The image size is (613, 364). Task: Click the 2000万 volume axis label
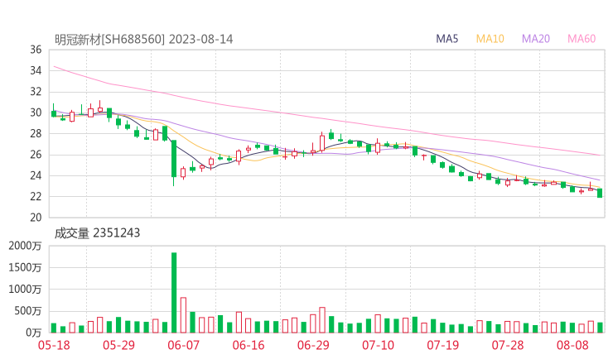(25, 246)
